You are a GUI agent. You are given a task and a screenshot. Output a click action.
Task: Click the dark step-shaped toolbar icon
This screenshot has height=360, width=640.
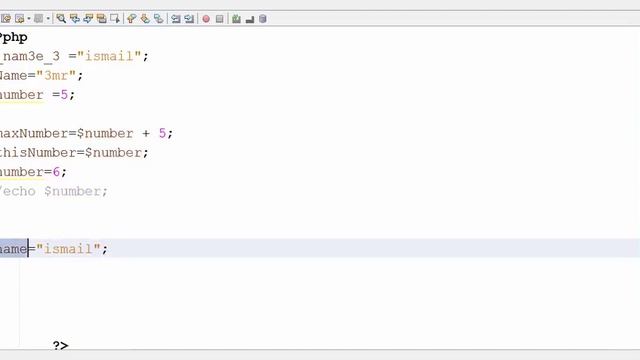tap(250, 19)
